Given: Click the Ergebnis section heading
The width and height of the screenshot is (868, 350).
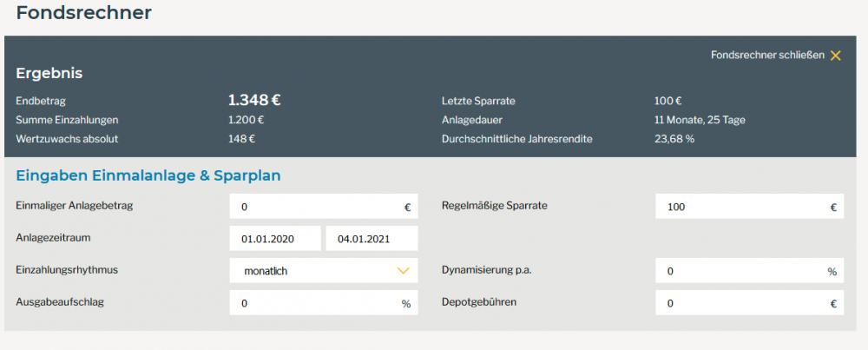Looking at the screenshot, I should click(49, 74).
